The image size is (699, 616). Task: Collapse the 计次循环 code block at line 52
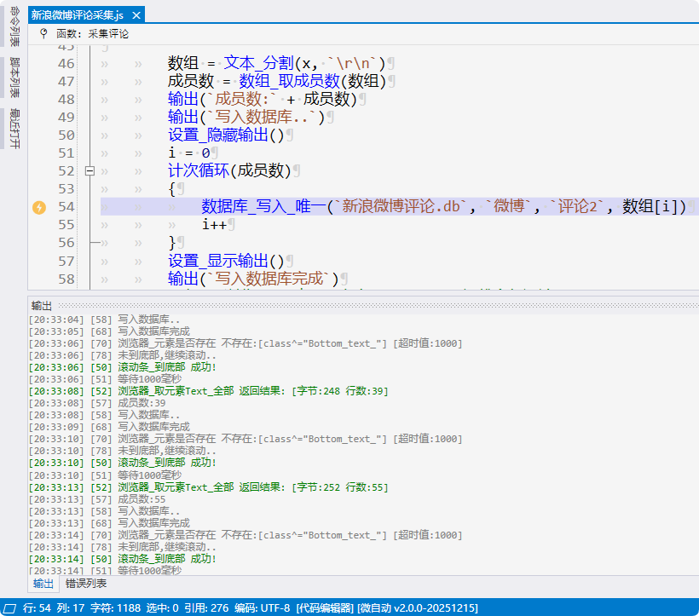pyautogui.click(x=90, y=171)
